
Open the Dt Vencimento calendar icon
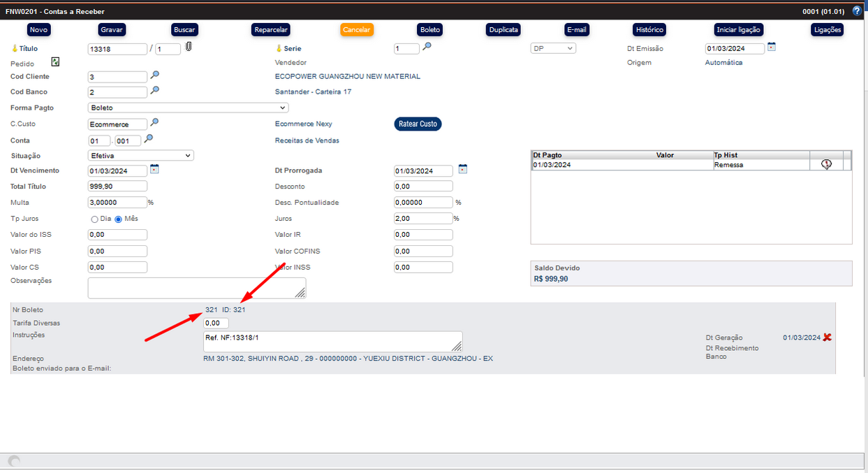(x=155, y=170)
